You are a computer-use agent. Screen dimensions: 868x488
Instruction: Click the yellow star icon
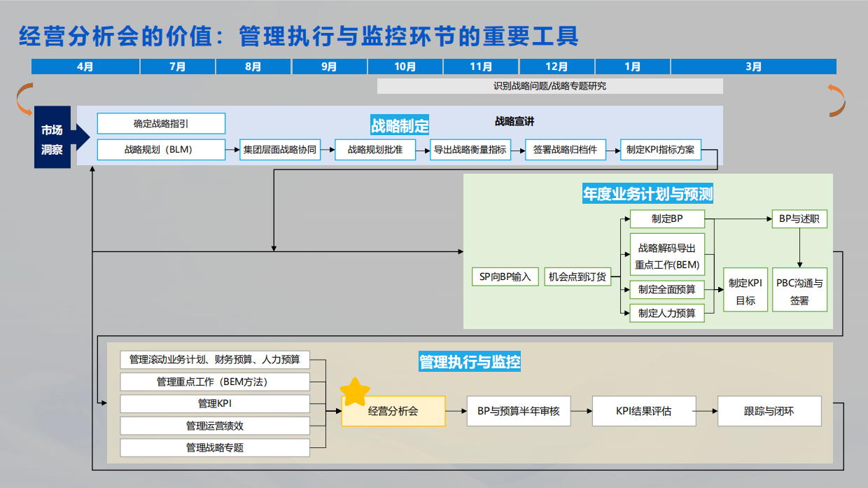pos(355,391)
